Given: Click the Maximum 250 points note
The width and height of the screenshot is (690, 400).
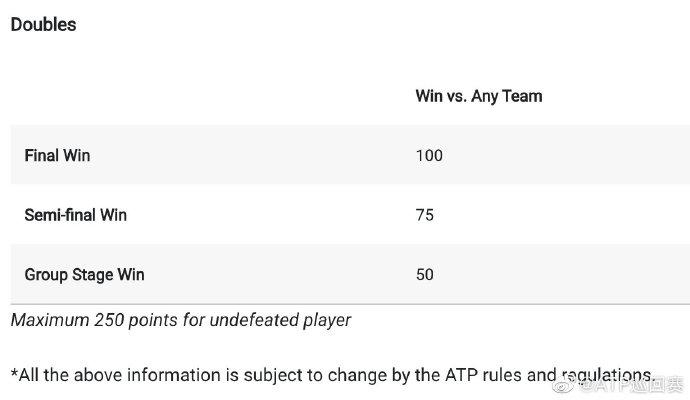Looking at the screenshot, I should [180, 321].
